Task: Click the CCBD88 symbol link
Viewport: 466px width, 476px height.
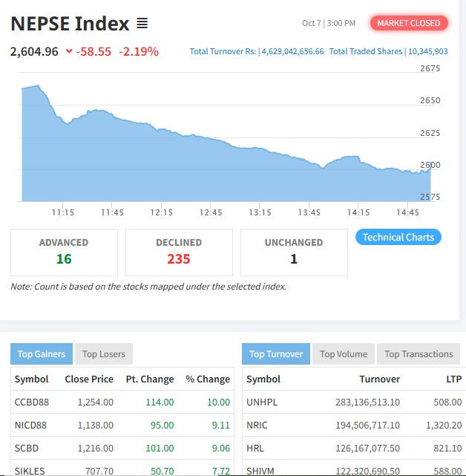Action: tap(30, 402)
